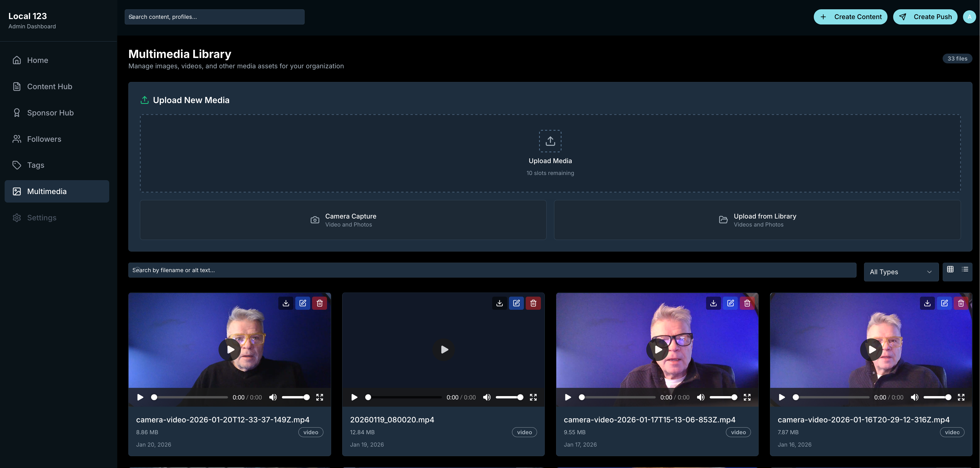Open Camera Capture for videos and photos
Viewport: 980px width, 468px height.
click(x=343, y=220)
